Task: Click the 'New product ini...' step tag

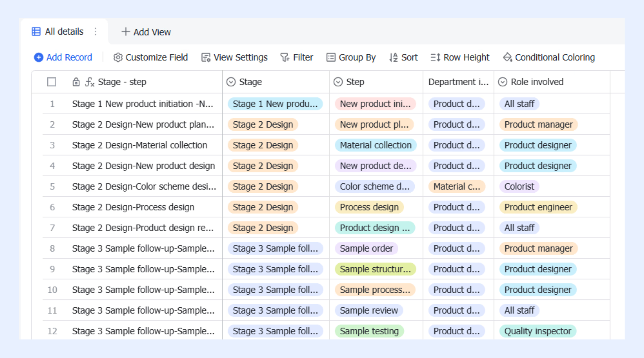Action: point(375,104)
